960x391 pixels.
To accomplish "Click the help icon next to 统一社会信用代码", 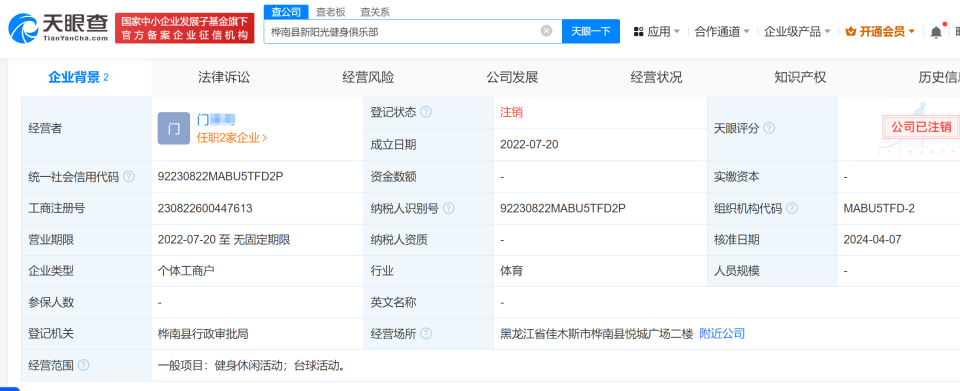I will tap(129, 177).
